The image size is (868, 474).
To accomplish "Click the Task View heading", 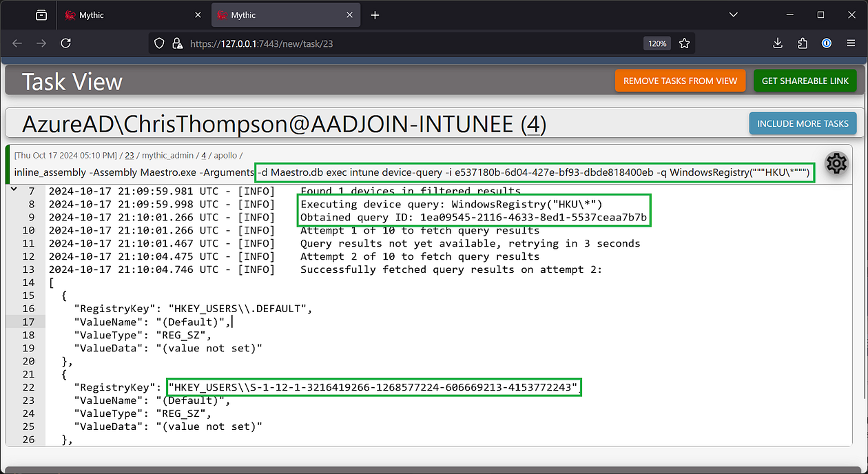I will click(x=72, y=81).
